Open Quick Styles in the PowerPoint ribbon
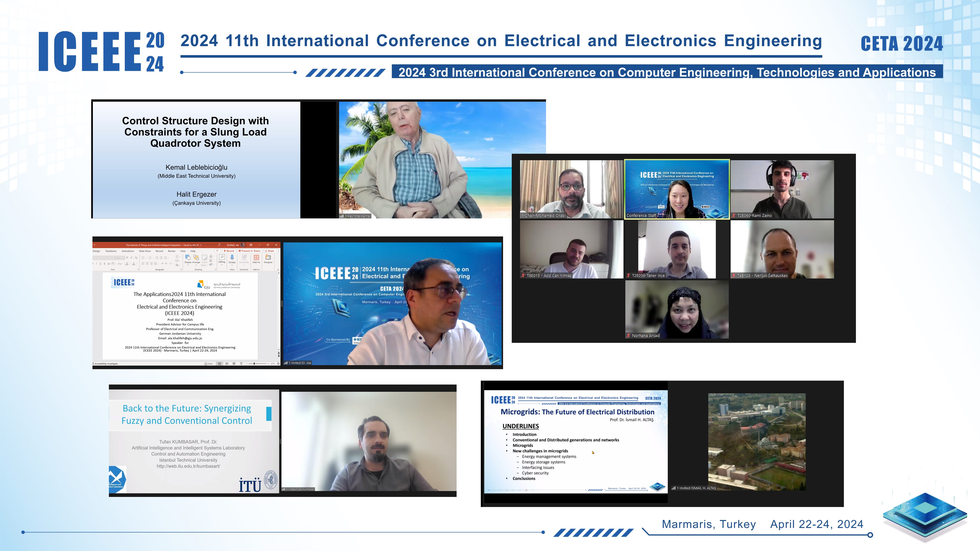This screenshot has width=980, height=551. [205, 260]
